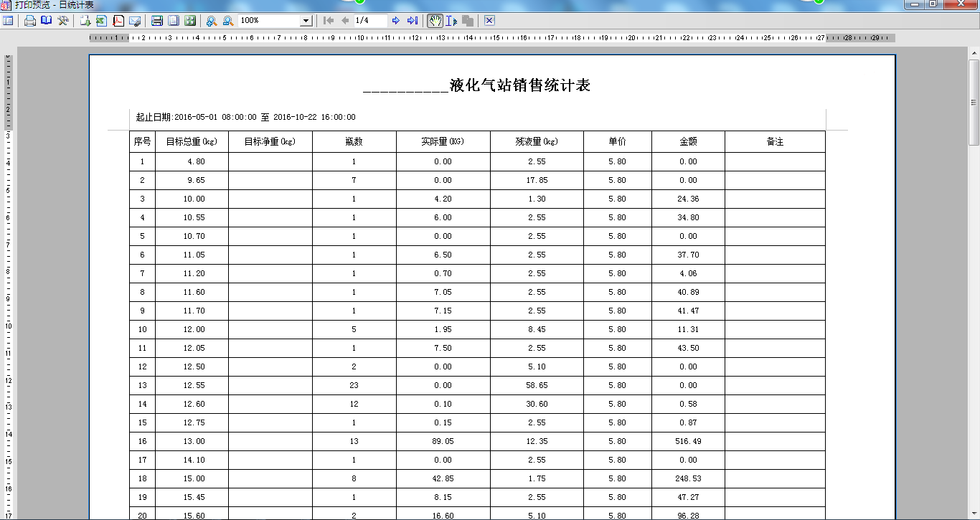Jump to the last page
This screenshot has height=520, width=980.
pos(412,21)
